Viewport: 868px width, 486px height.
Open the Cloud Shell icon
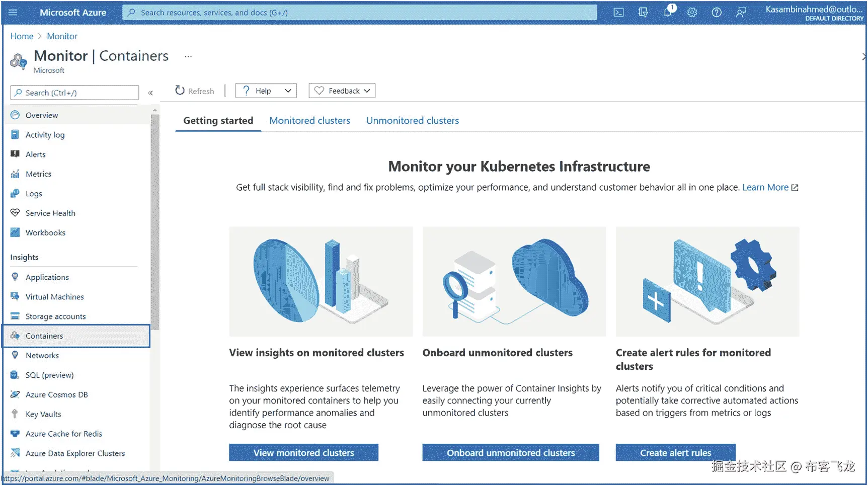point(618,12)
